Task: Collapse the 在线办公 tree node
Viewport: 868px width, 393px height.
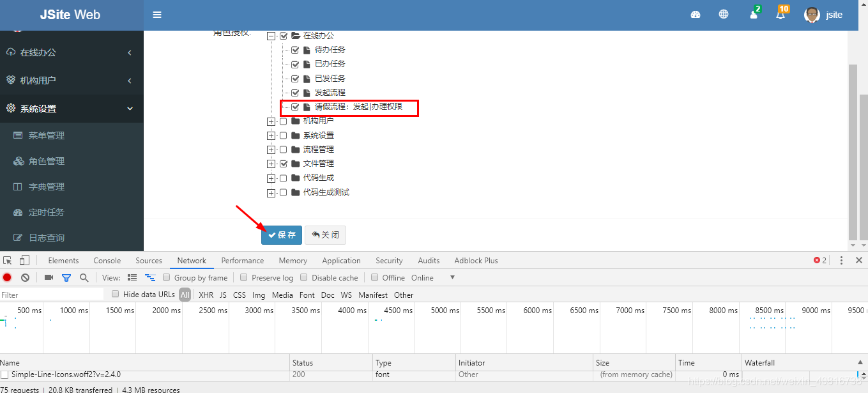Action: pyautogui.click(x=271, y=36)
